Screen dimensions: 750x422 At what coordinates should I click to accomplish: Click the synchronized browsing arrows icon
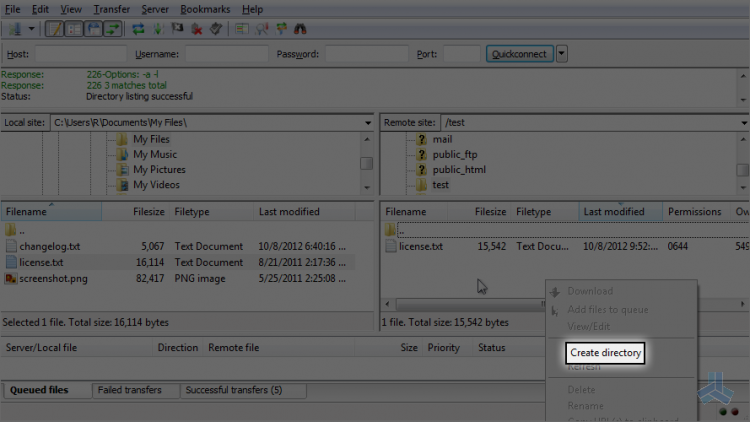(x=281, y=29)
